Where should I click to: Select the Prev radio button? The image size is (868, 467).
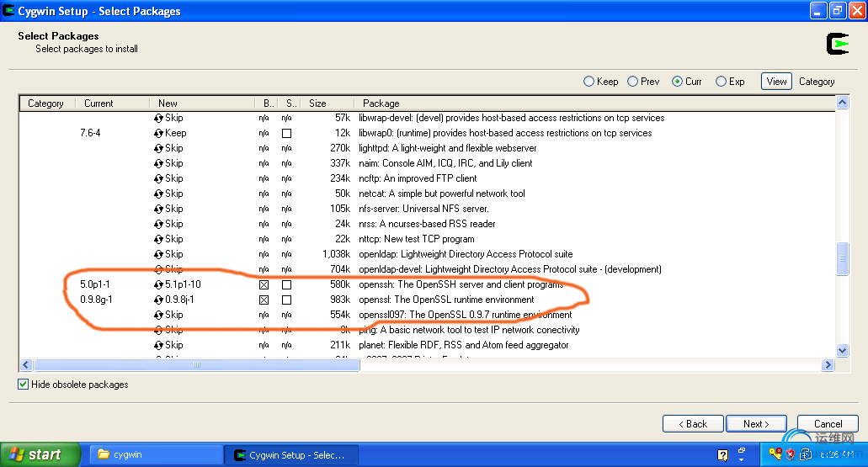(x=632, y=82)
